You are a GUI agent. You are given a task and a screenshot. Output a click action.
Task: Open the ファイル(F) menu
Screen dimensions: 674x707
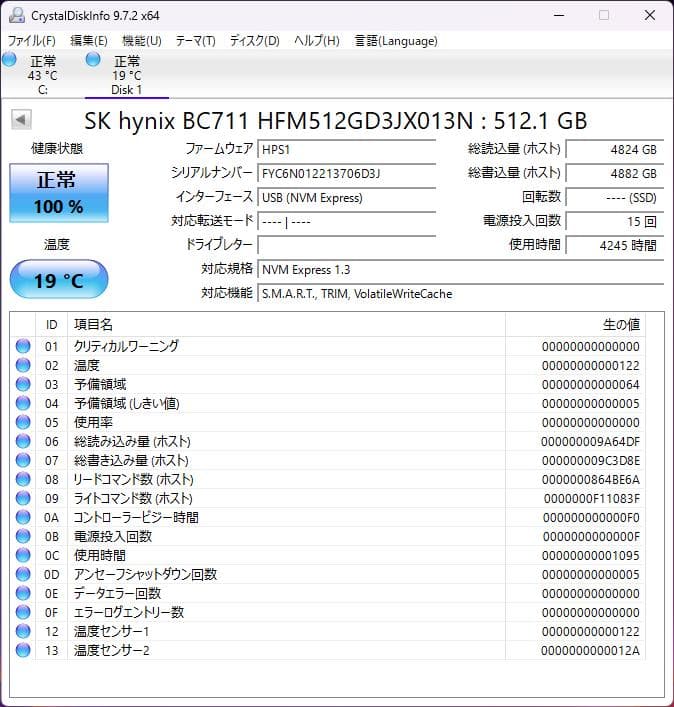[32, 41]
